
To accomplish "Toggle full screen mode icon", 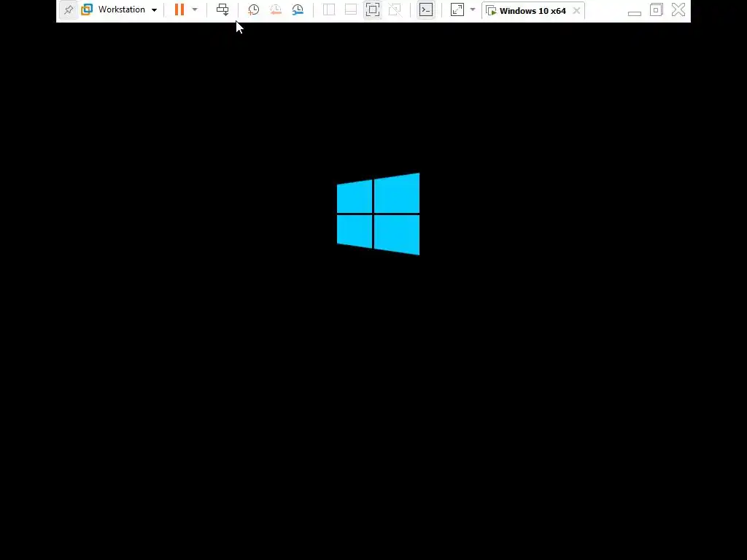I will 373,9.
